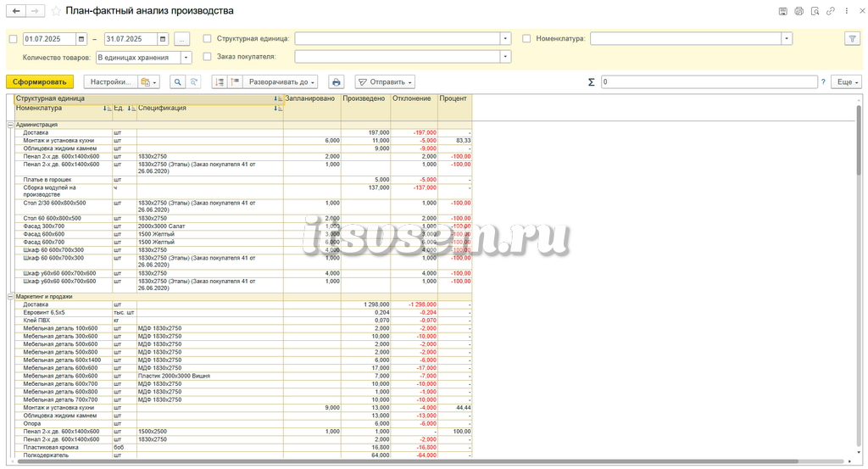Screen dimensions: 868x469
Task: Click the Сформировать button
Action: [39, 82]
